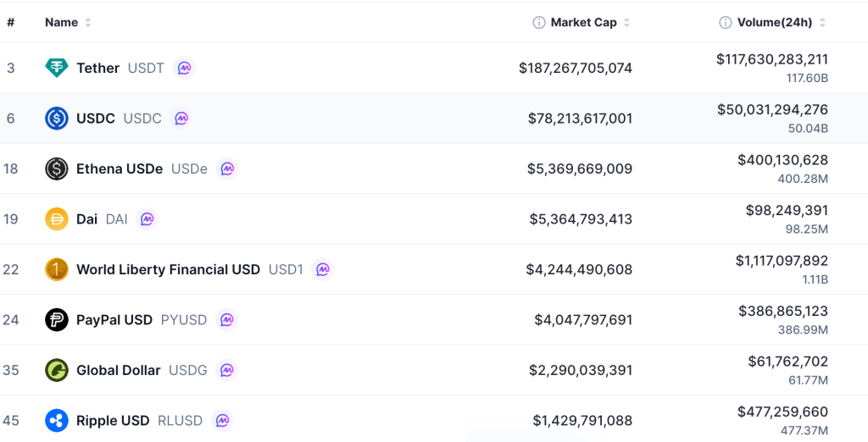Click the USDC blue coin logo
Screen dimensions: 868x442
(x=57, y=118)
